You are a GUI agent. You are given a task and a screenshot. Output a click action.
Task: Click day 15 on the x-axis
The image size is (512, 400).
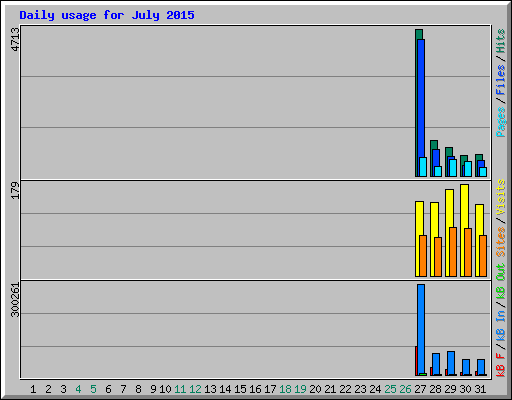(x=240, y=389)
